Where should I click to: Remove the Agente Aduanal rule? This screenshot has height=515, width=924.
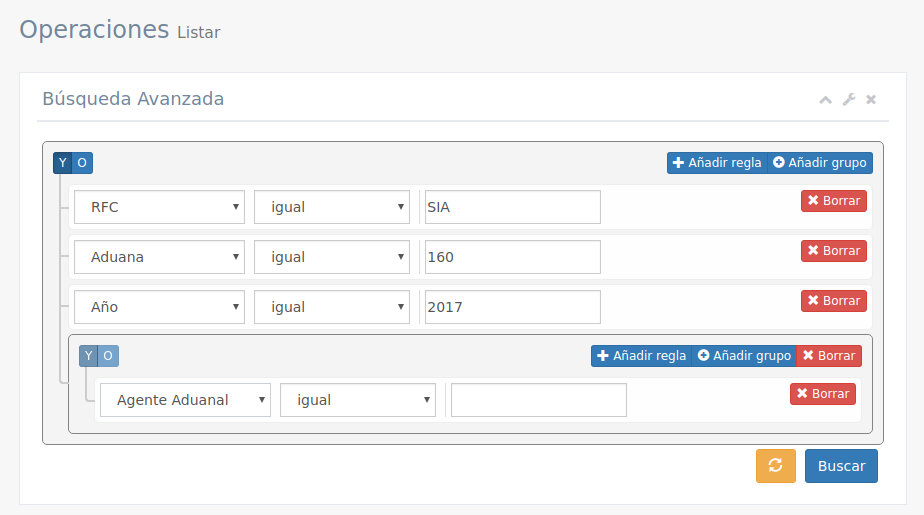coord(822,394)
